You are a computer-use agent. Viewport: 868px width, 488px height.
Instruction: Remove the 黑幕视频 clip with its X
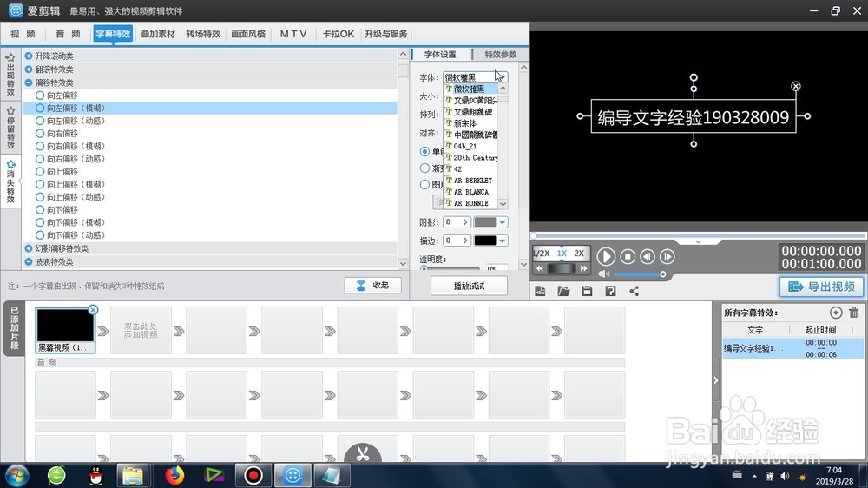click(x=93, y=310)
